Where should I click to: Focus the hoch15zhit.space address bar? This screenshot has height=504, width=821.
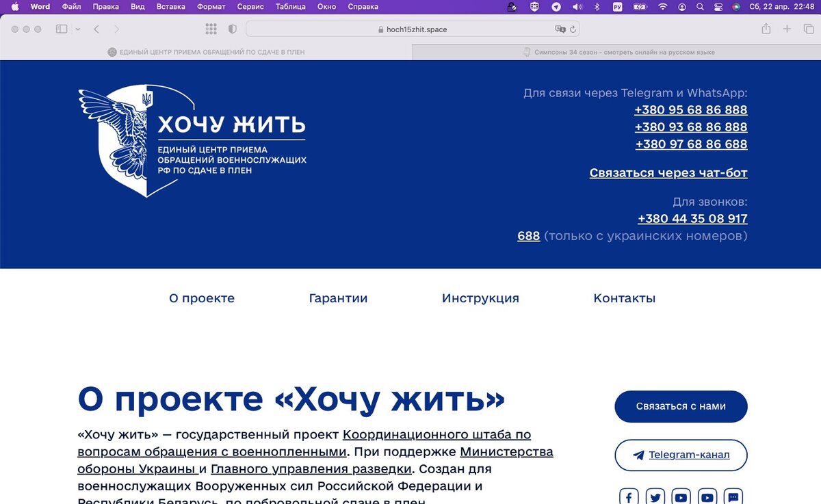(x=413, y=29)
